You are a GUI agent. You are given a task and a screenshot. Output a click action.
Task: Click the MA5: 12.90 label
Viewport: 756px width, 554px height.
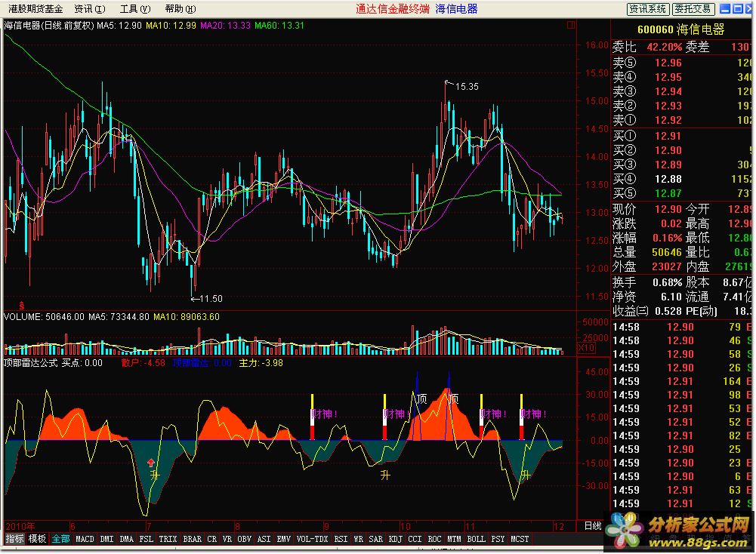[119, 26]
